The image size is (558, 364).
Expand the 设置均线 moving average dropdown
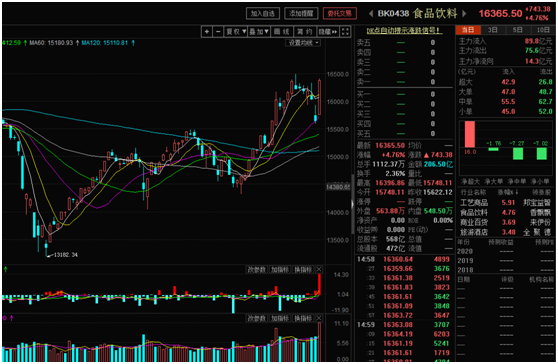pyautogui.click(x=303, y=43)
